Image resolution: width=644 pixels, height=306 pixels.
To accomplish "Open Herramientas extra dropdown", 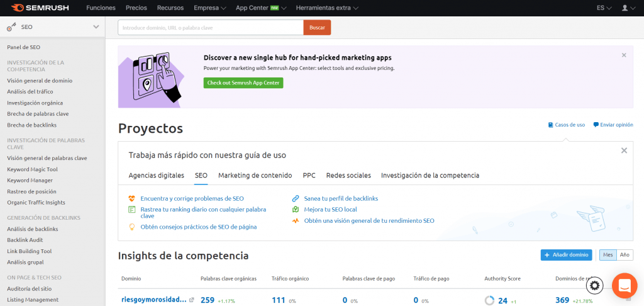I will 327,8.
